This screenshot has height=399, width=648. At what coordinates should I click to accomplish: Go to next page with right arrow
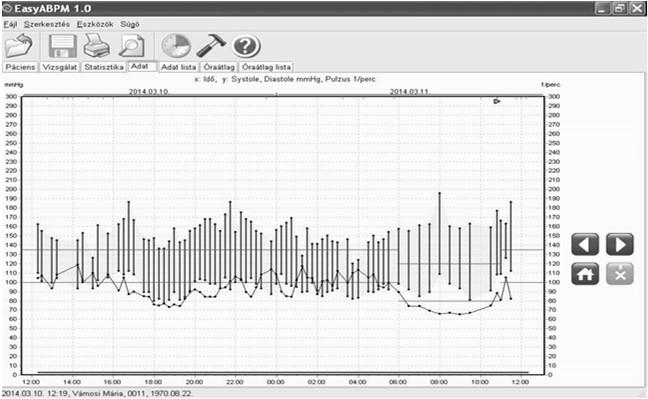[620, 244]
